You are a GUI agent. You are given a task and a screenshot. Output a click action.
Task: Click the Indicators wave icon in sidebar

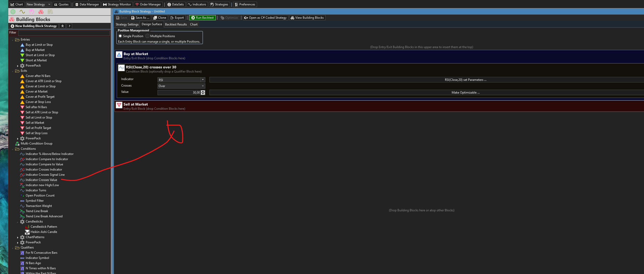tap(22, 12)
